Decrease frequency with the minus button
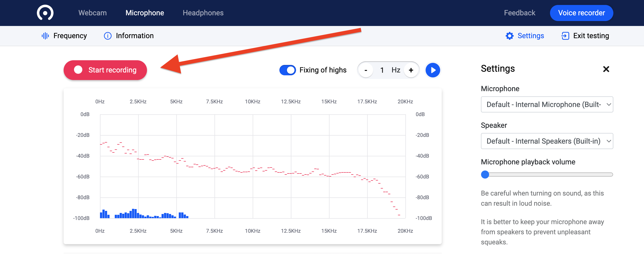The image size is (644, 254). click(x=366, y=70)
